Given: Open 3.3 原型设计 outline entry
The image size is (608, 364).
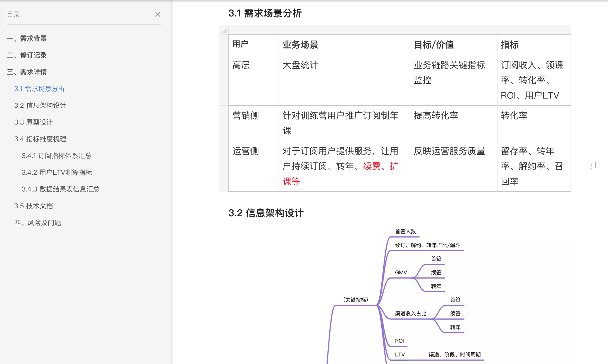Looking at the screenshot, I should coord(33,122).
